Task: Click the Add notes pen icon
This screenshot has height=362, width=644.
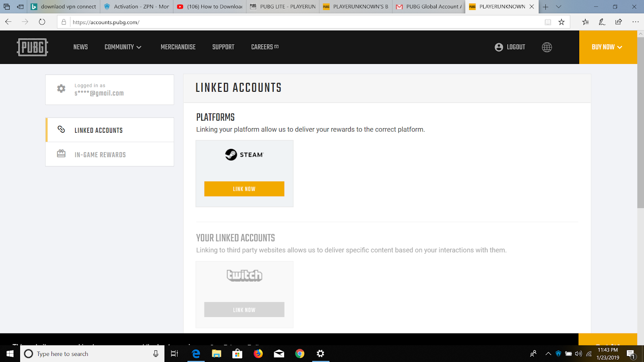Action: (x=602, y=22)
